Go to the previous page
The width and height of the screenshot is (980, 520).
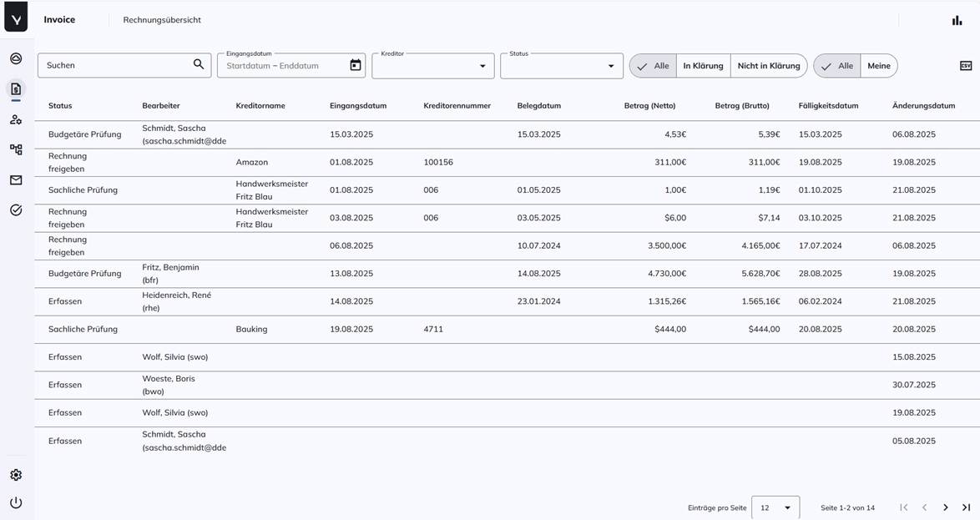[924, 507]
